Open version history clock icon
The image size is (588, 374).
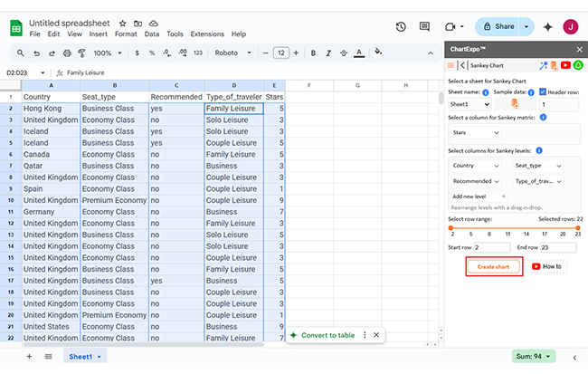click(x=401, y=26)
